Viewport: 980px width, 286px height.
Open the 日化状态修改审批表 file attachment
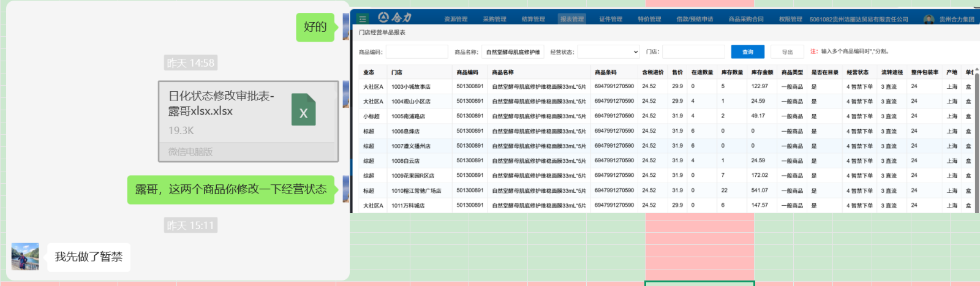coord(248,121)
